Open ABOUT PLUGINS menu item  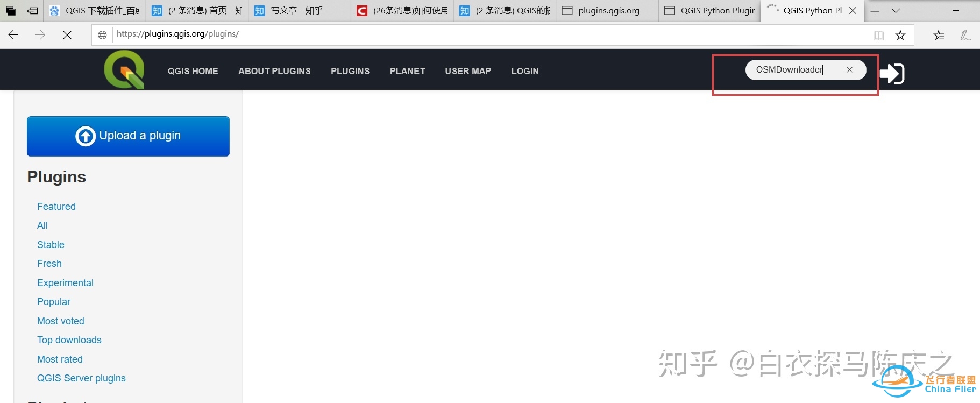[x=274, y=71]
